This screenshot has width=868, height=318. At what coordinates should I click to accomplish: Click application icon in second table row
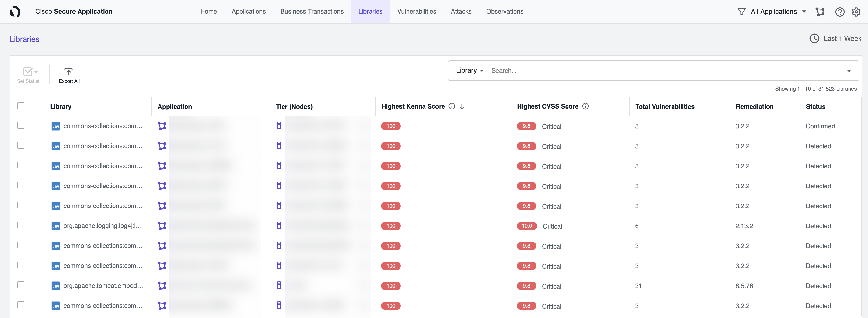[162, 146]
